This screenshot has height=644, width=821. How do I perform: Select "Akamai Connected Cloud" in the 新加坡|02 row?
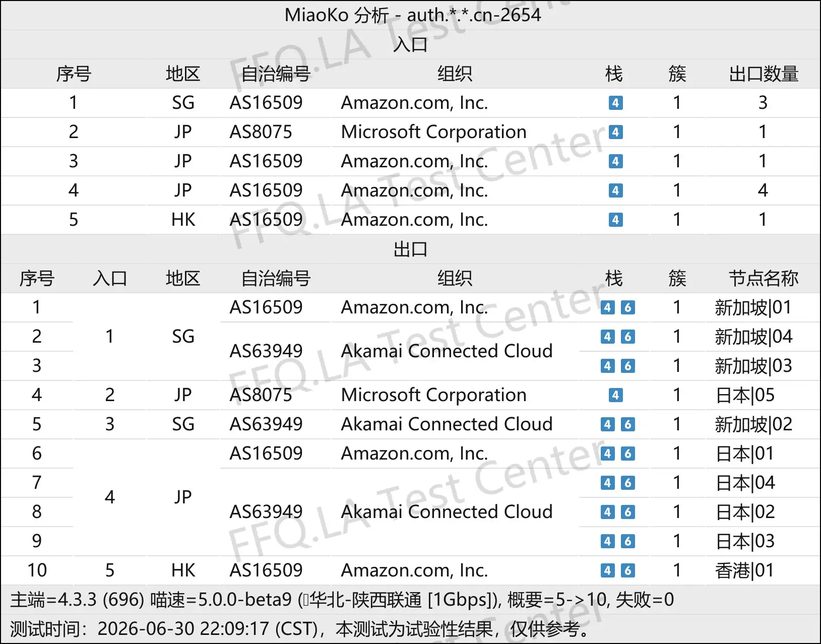(x=447, y=424)
